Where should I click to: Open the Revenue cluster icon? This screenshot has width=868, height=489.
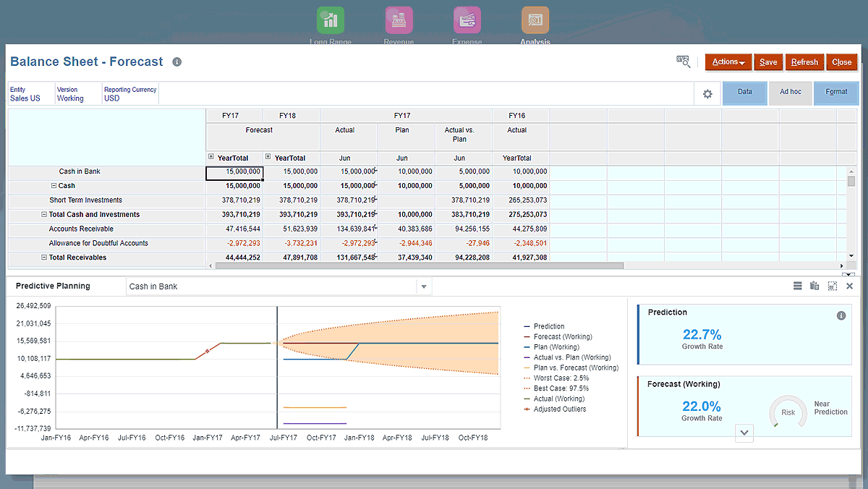pyautogui.click(x=399, y=20)
